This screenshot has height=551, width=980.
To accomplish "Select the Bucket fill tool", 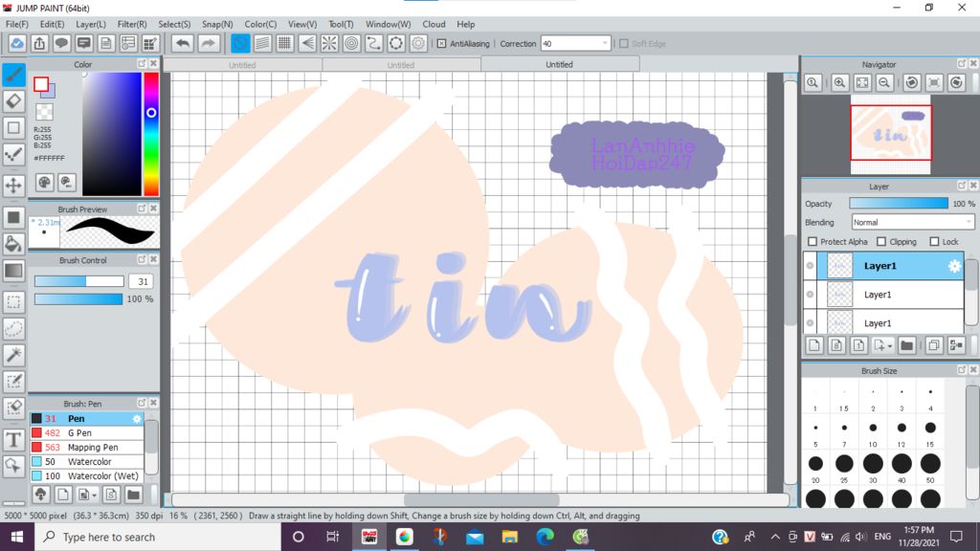I will coord(13,244).
